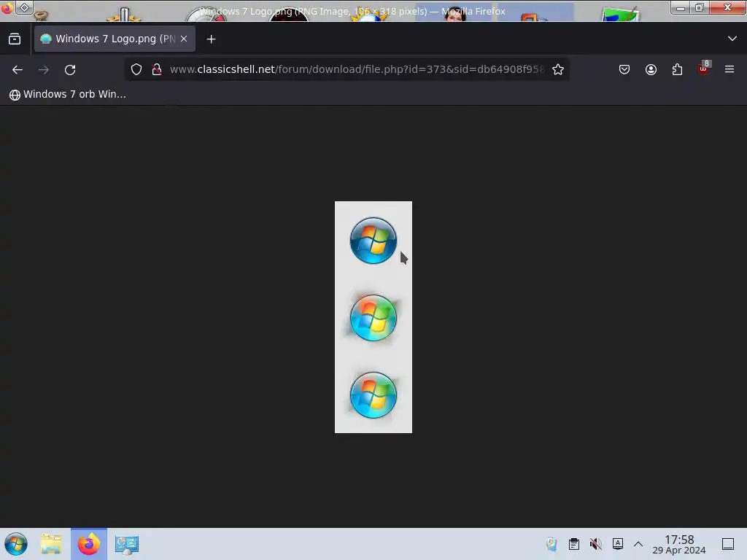
Task: Switch to Firefox in the taskbar
Action: coord(89,544)
